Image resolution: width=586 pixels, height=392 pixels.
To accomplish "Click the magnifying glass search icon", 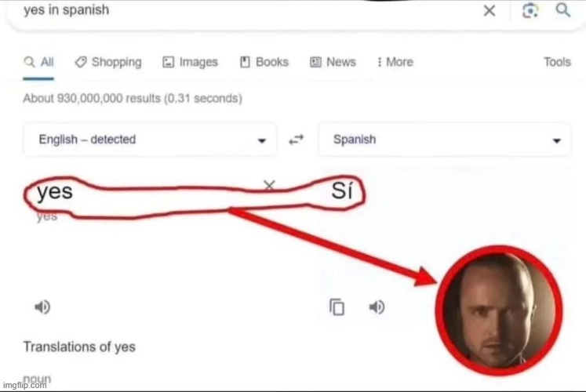I will (x=562, y=10).
